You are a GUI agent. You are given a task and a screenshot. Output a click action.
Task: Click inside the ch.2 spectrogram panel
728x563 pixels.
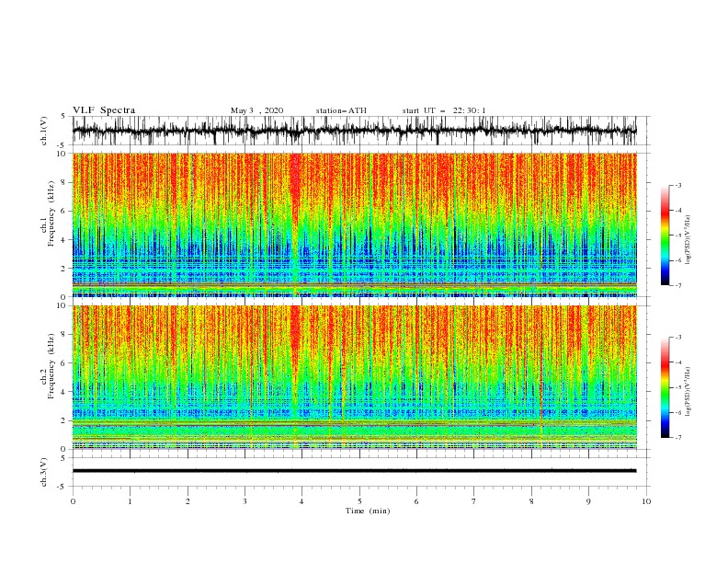[354, 377]
